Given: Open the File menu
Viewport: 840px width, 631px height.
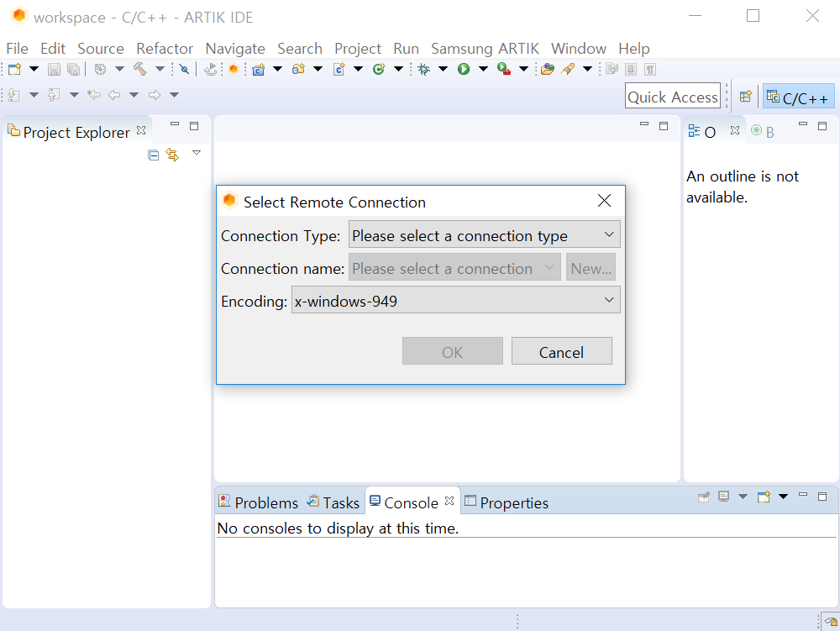Looking at the screenshot, I should click(x=17, y=49).
